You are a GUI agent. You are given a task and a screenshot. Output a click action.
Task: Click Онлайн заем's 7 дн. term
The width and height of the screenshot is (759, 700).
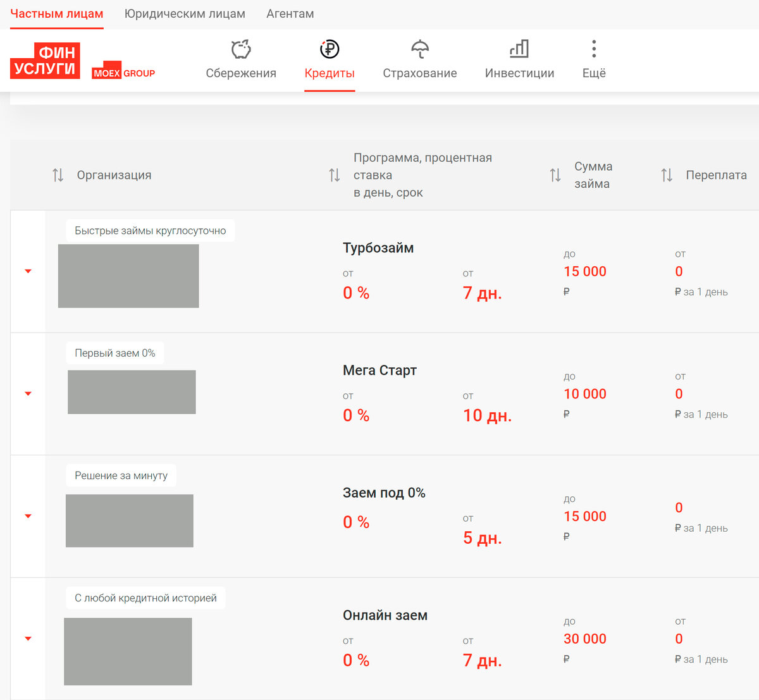(x=482, y=661)
